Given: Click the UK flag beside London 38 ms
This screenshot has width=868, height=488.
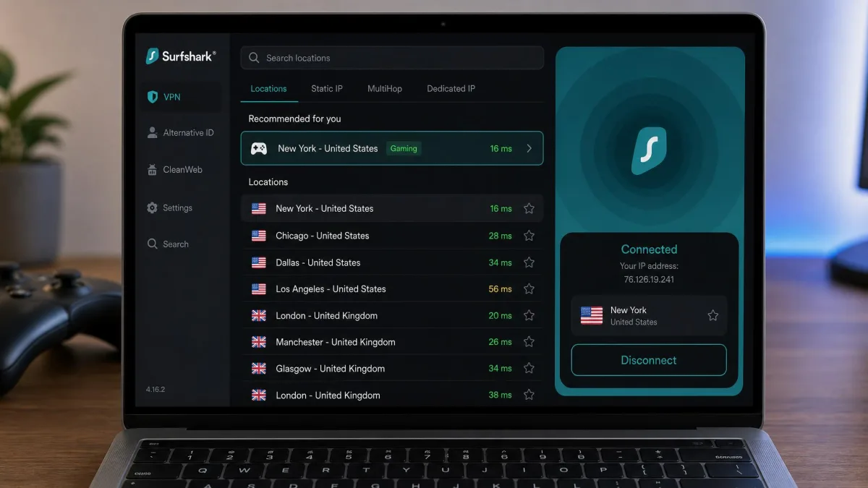Looking at the screenshot, I should [258, 395].
